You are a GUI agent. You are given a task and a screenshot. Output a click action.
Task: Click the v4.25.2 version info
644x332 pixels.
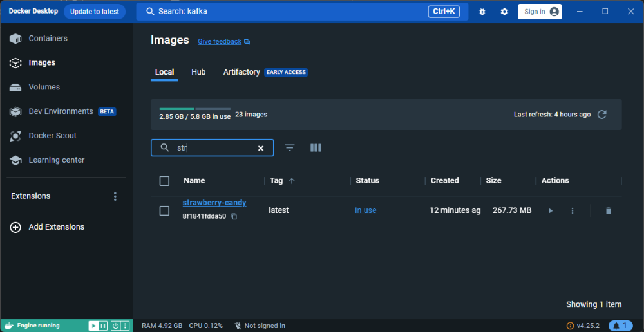[x=583, y=326]
